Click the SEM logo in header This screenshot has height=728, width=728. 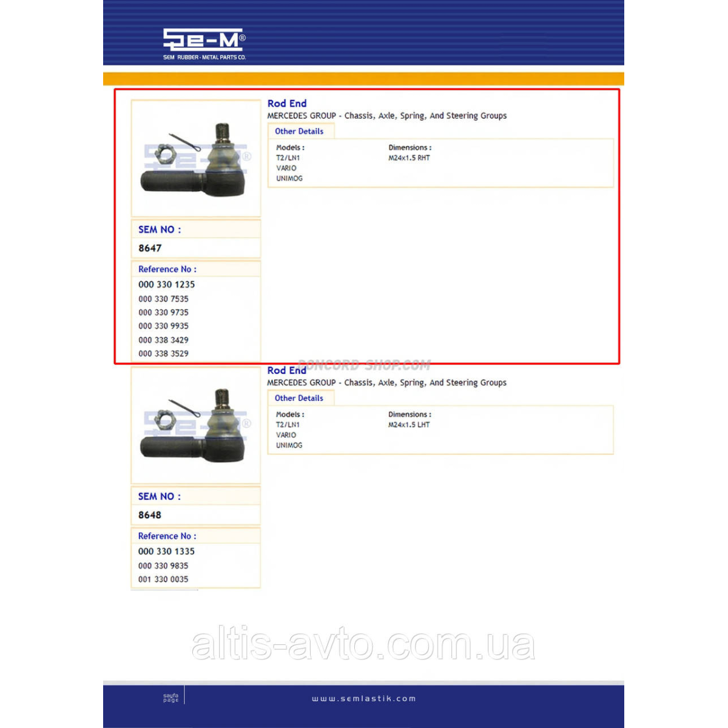coord(204,44)
